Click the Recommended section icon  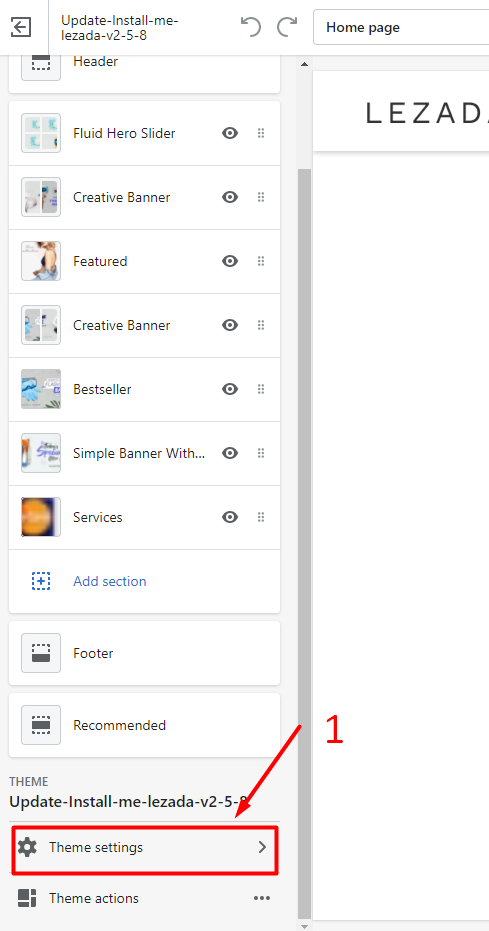41,725
